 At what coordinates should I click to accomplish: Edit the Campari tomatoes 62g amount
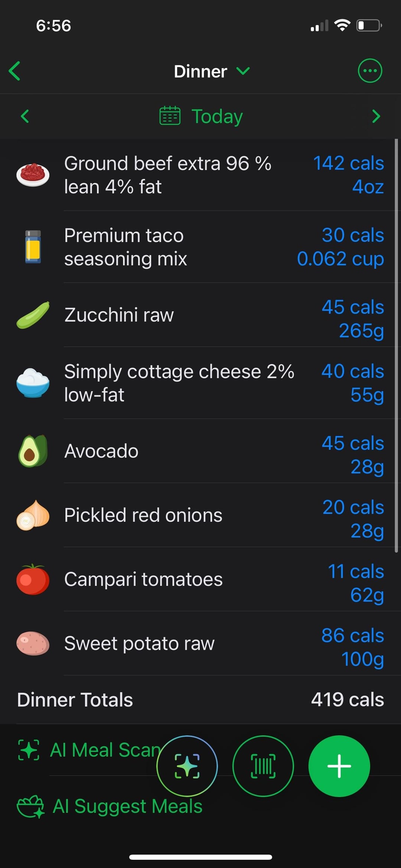[x=367, y=595]
